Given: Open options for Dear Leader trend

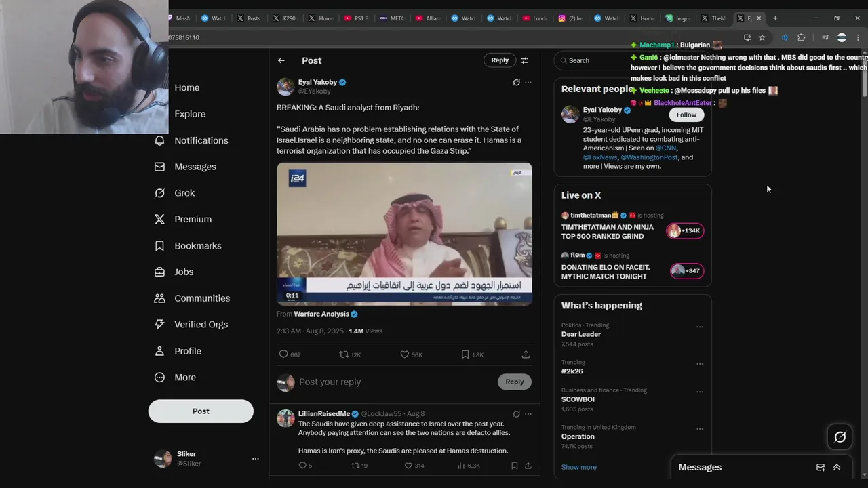Looking at the screenshot, I should pos(700,327).
